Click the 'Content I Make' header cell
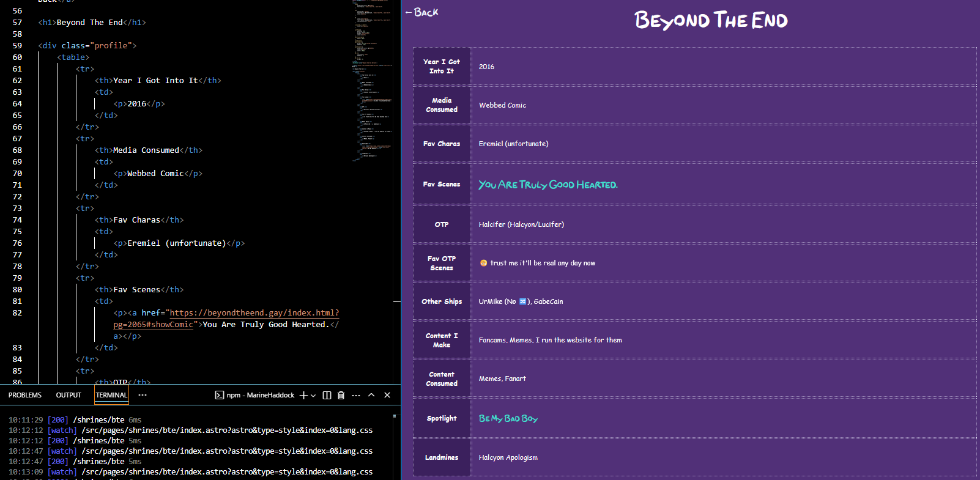 pyautogui.click(x=442, y=340)
